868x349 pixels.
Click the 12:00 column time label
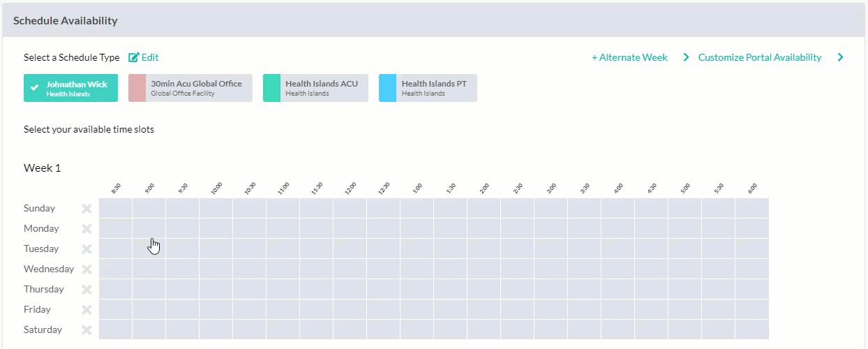[x=350, y=188]
